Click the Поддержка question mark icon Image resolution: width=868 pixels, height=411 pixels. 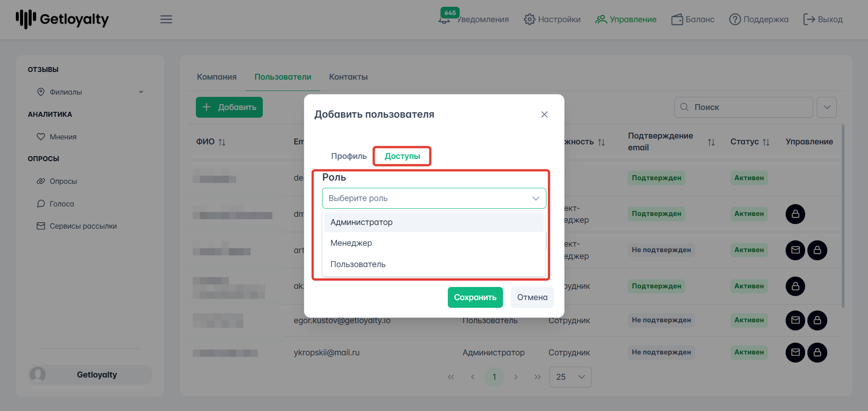point(735,19)
